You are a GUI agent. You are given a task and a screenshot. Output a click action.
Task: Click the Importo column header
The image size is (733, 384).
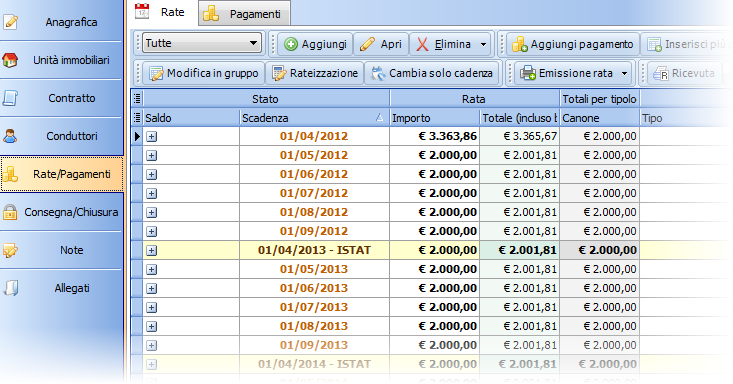(434, 118)
